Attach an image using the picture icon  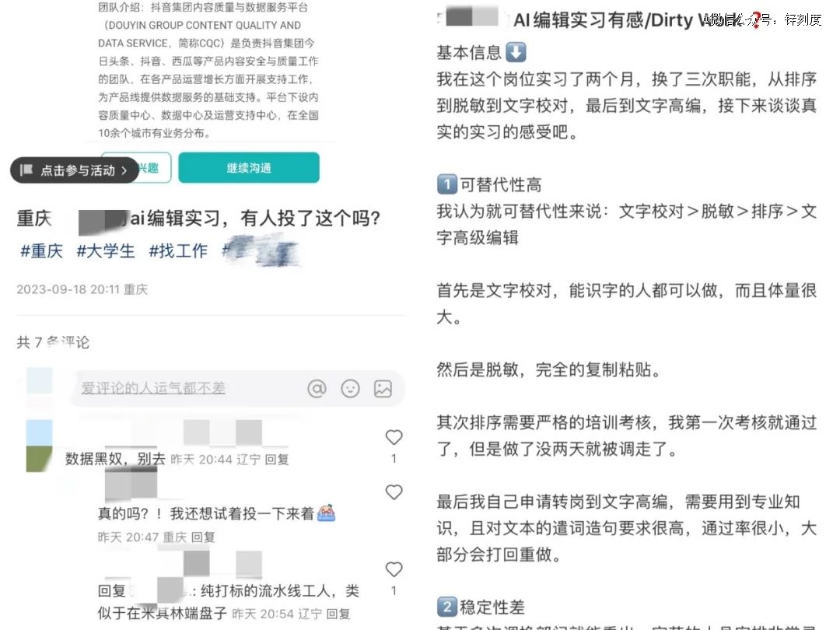click(x=383, y=388)
